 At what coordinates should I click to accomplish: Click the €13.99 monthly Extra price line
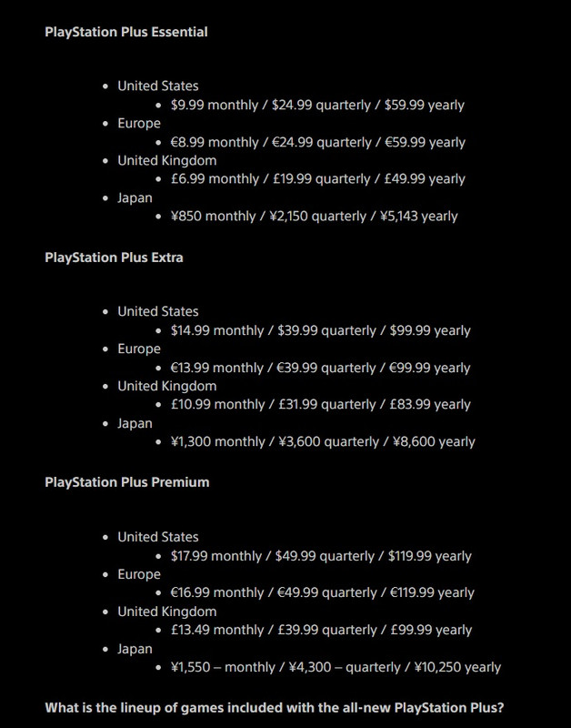coord(321,368)
